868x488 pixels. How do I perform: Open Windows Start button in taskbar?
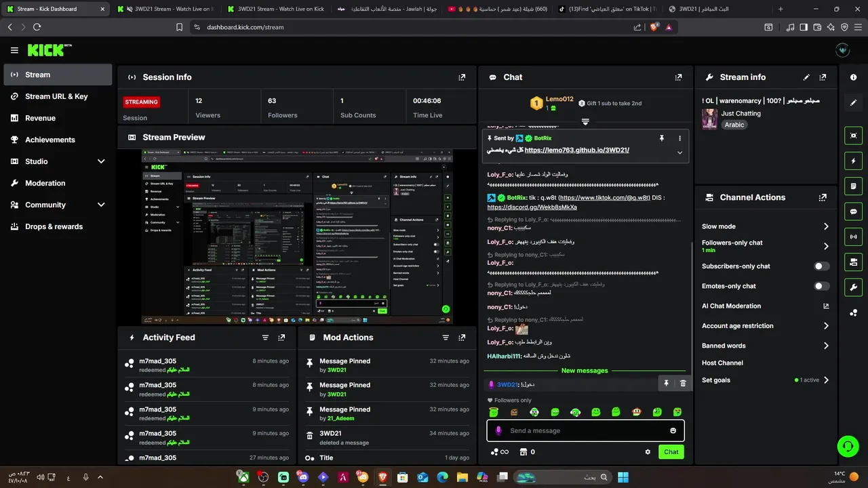point(623,477)
